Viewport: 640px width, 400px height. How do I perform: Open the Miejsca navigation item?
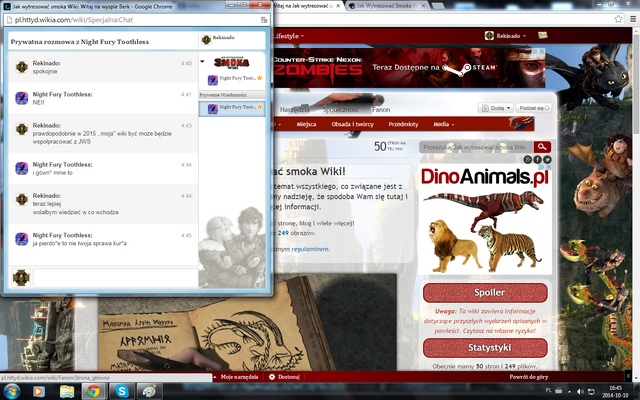click(306, 124)
